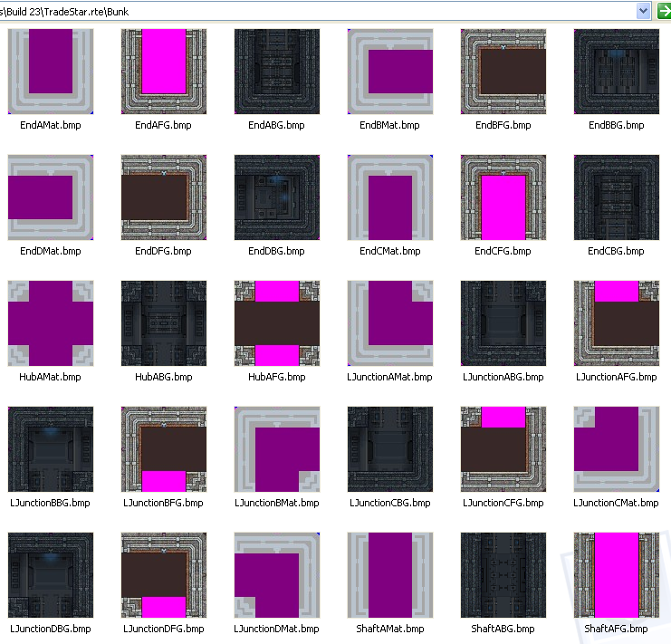This screenshot has width=671, height=644.
Task: Select the LJunctionCFG.bmp thumbnail
Action: [503, 449]
